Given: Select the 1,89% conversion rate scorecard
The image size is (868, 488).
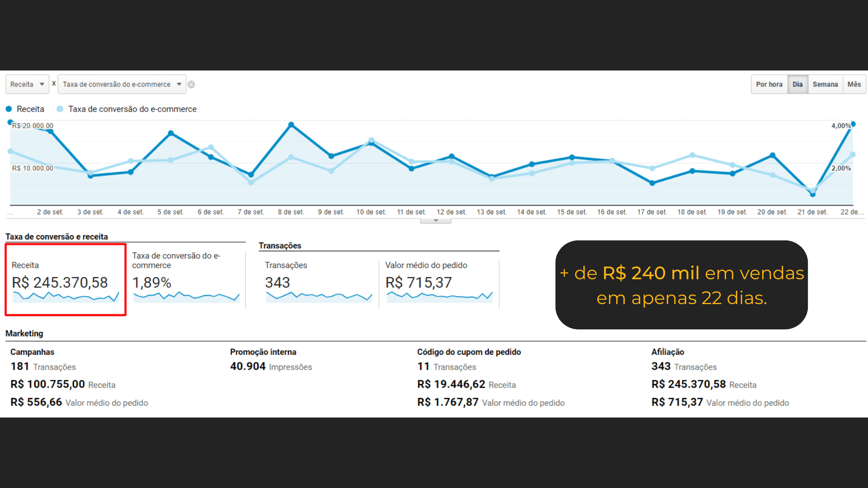Looking at the screenshot, I should pyautogui.click(x=186, y=280).
